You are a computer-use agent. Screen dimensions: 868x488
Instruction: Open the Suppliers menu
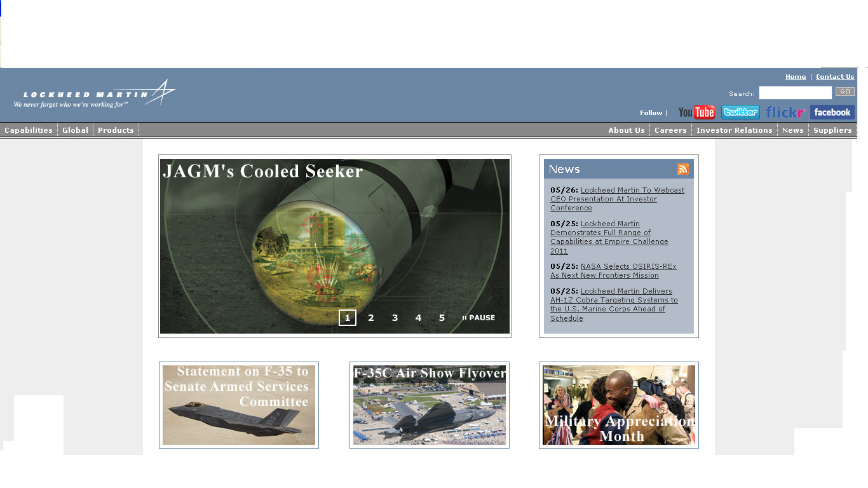tap(832, 130)
